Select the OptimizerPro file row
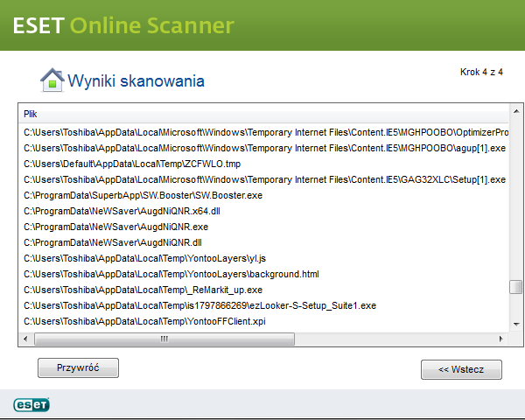Screen dimensions: 525x420 (x=264, y=133)
